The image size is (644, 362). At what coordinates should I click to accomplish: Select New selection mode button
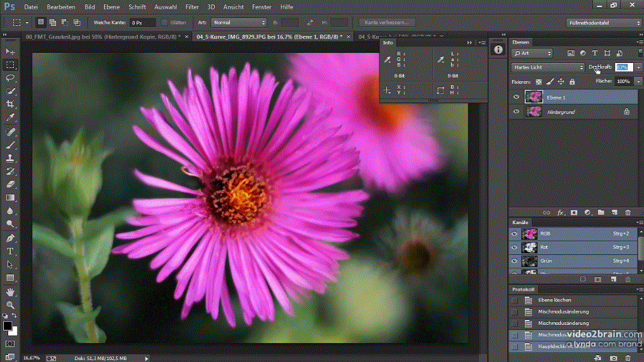click(x=40, y=22)
